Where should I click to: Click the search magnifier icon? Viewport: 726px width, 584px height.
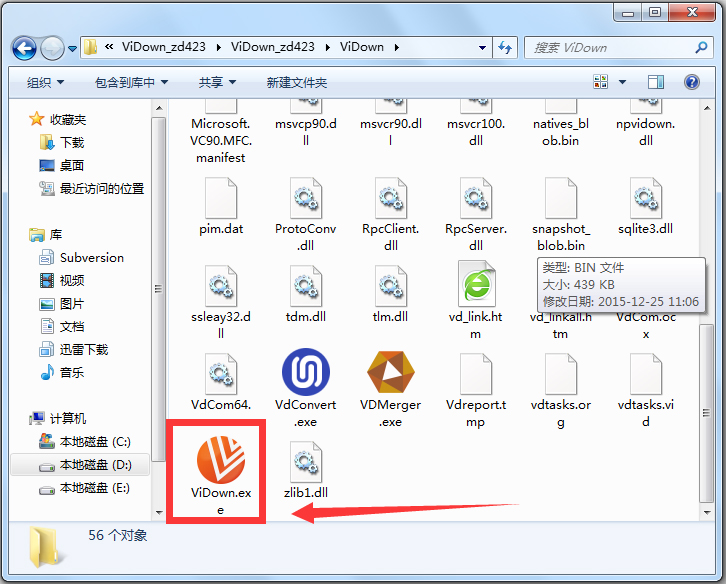701,47
